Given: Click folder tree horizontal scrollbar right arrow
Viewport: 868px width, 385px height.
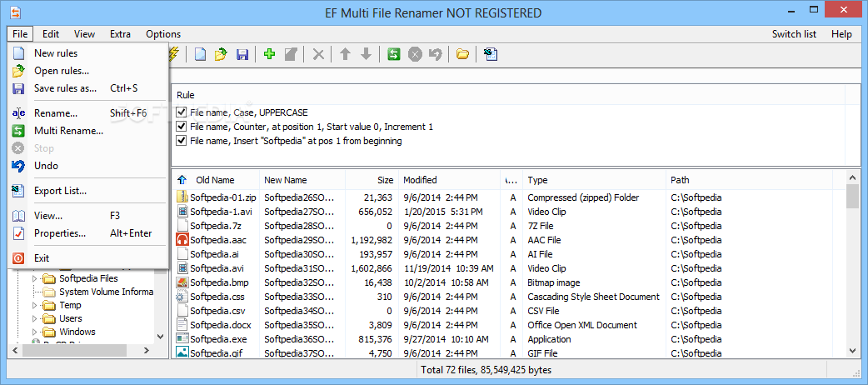Looking at the screenshot, I should click(147, 350).
